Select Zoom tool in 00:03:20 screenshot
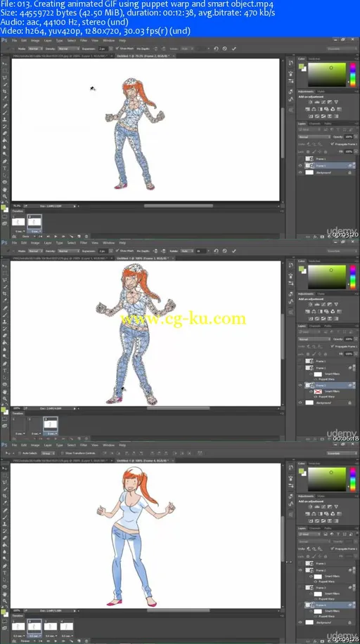360x644 pixels. click(x=4, y=197)
